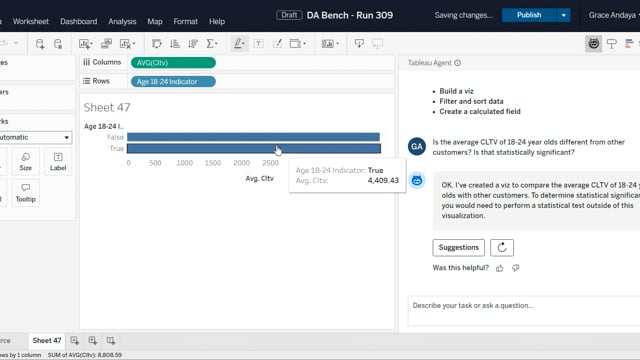Click the Format paint roller icon

(611, 44)
